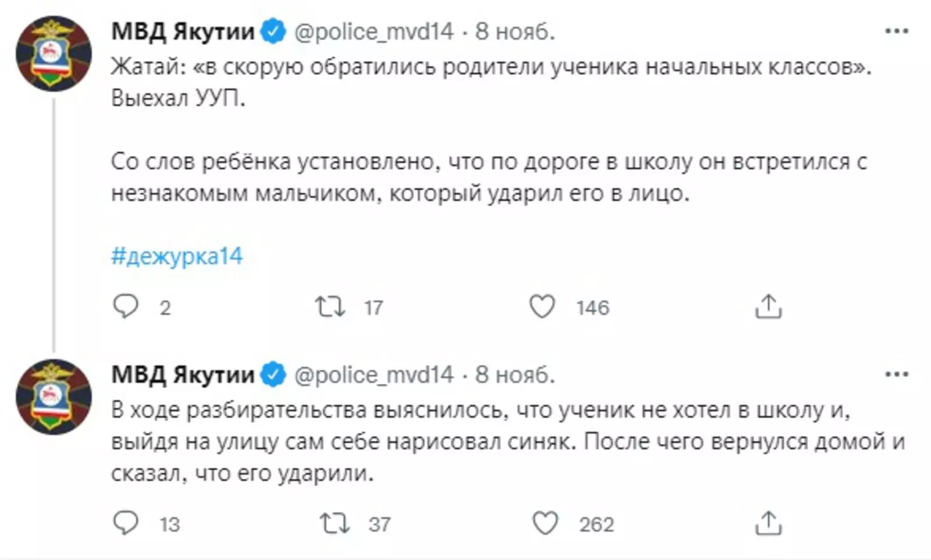Retweet the first tweet with 17 retweets
The width and height of the screenshot is (931, 560).
click(330, 306)
